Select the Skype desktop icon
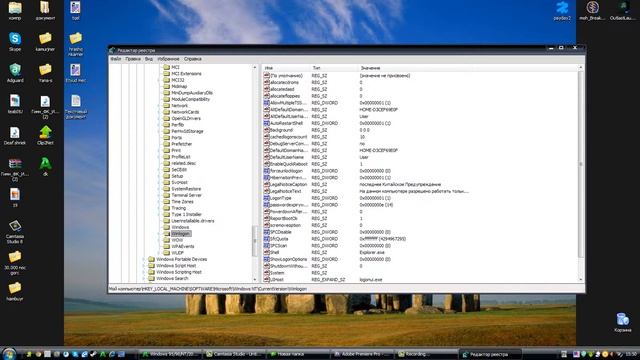Screen dimensions: 640x360 click(x=15, y=42)
